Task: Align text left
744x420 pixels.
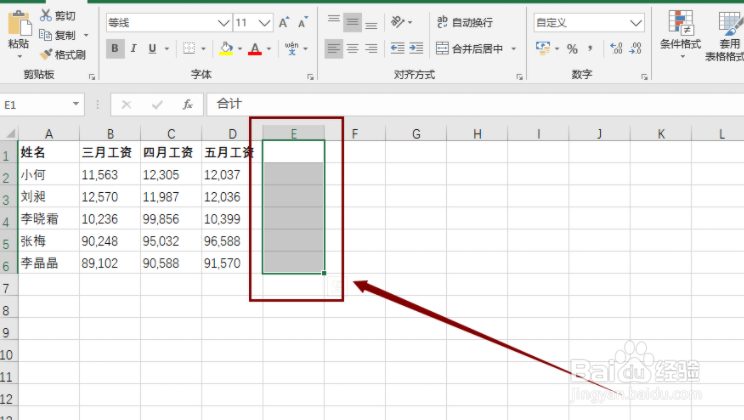Action: (334, 48)
